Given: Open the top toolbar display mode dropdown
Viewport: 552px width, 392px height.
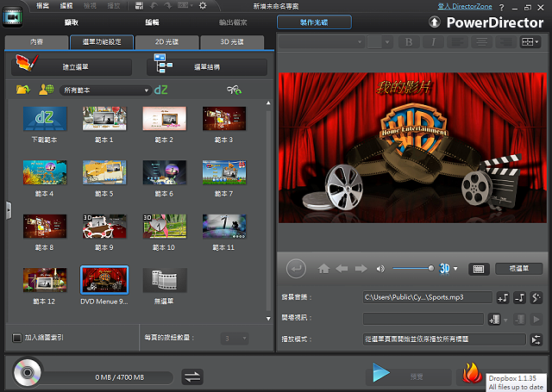Looking at the screenshot, I should point(185,6).
